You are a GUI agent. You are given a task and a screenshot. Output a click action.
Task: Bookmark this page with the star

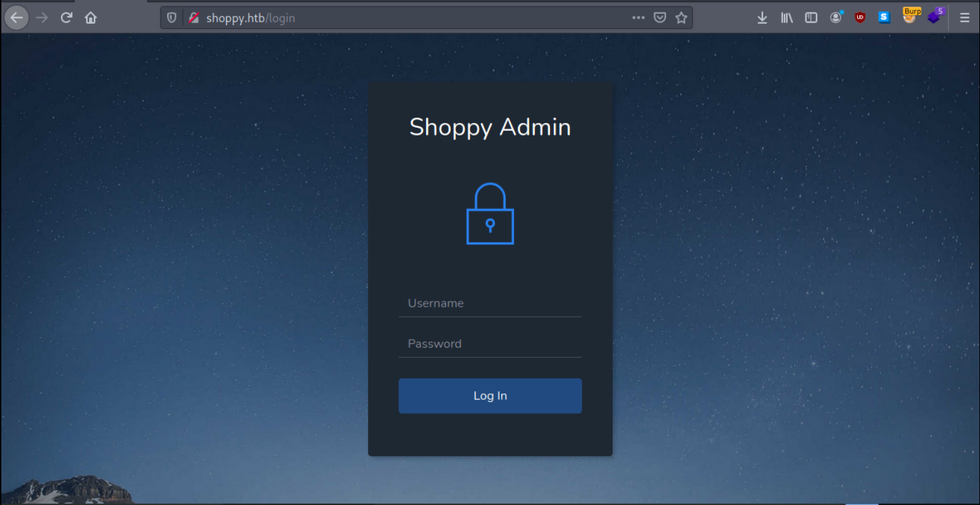coord(681,18)
